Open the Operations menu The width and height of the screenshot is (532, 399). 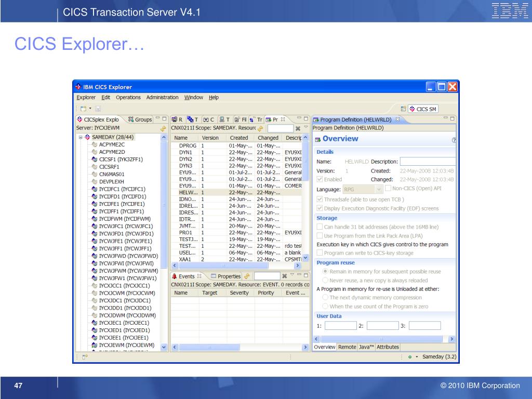(x=128, y=97)
